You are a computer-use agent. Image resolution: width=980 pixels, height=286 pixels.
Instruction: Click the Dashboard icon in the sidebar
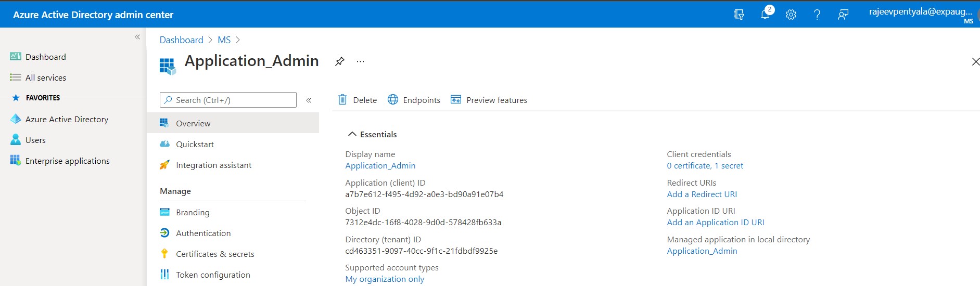(16, 57)
